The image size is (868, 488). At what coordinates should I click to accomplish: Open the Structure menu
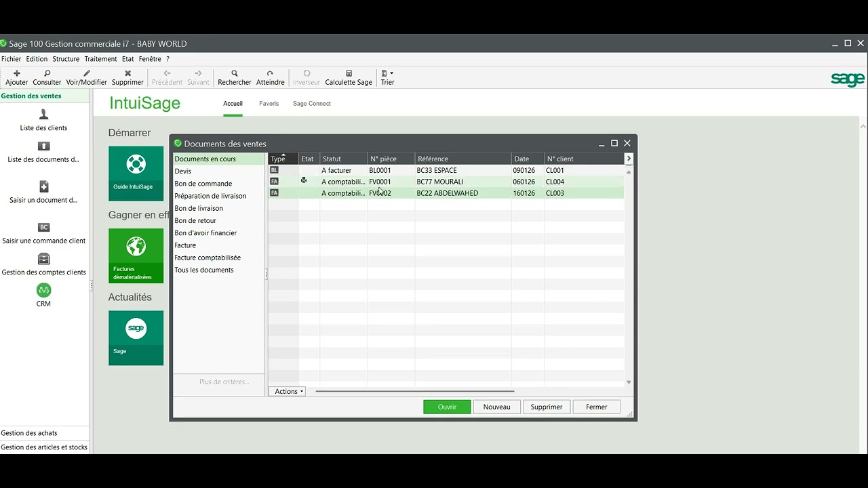(x=66, y=59)
